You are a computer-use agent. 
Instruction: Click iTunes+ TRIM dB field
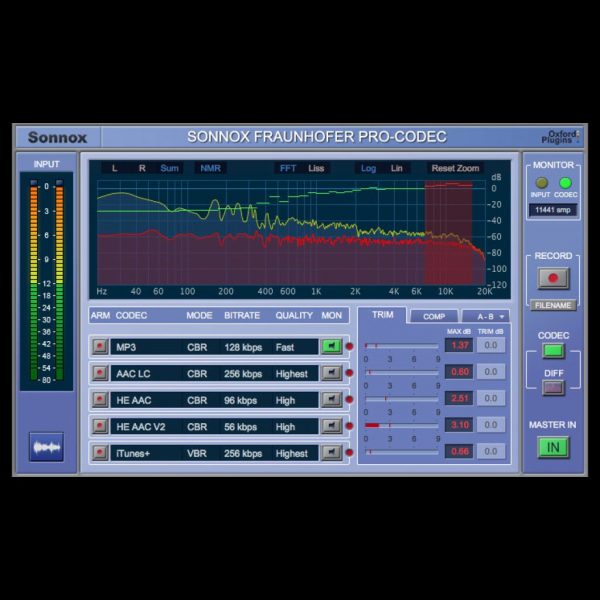(x=491, y=452)
